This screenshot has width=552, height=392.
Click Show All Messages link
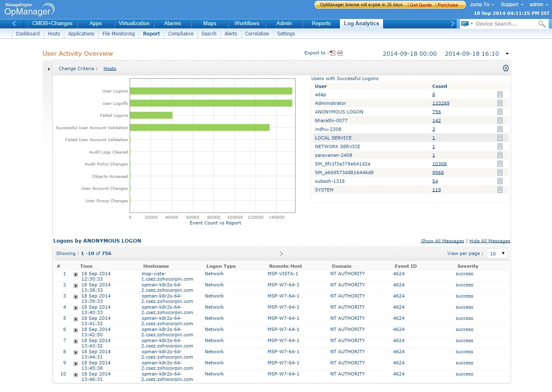tap(442, 241)
